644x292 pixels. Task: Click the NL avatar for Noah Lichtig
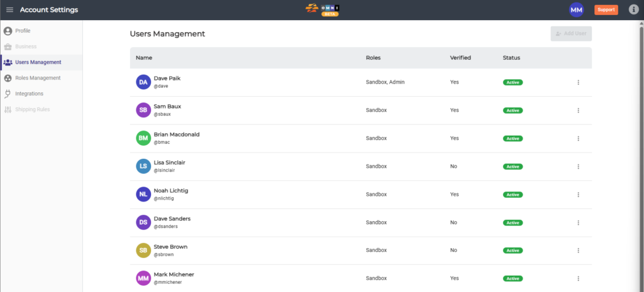point(143,195)
